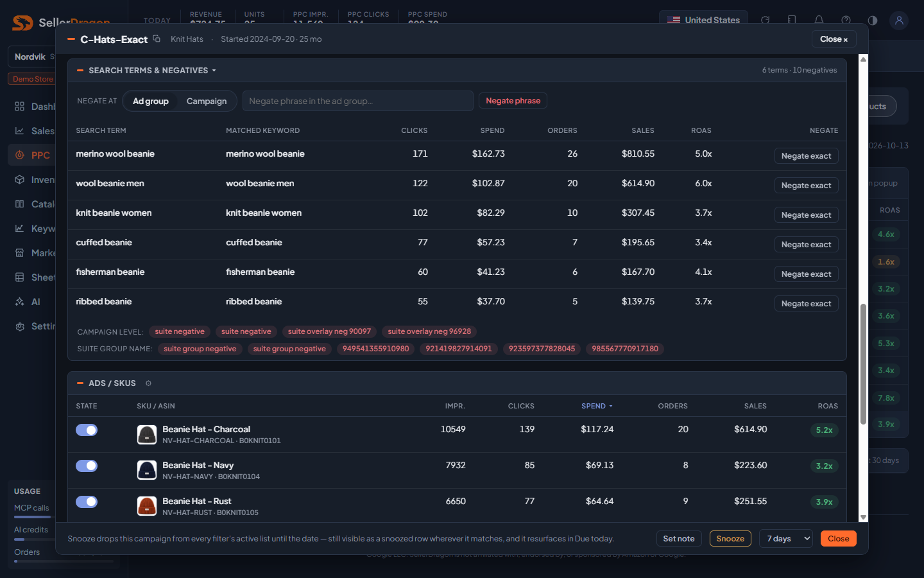
Task: Open the Beanie Hat - Charcoal product thumbnail
Action: tap(147, 435)
